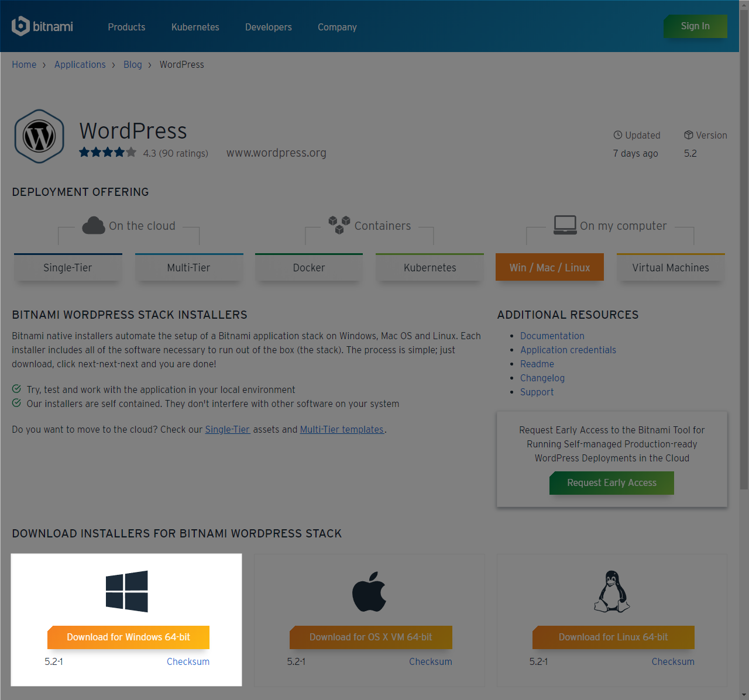Image resolution: width=749 pixels, height=700 pixels.
Task: Click the WordPress hexagon logo icon
Action: 39,136
